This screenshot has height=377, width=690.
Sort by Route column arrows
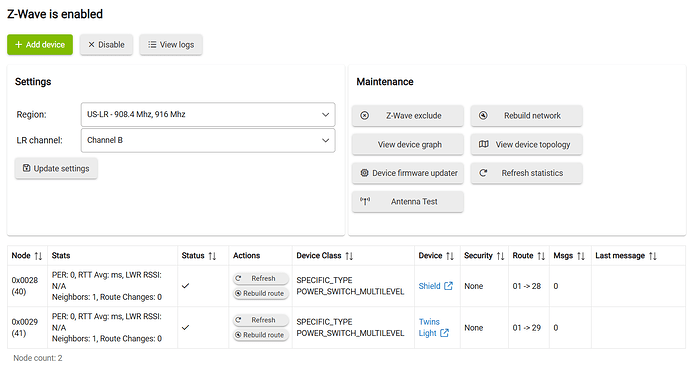coord(541,256)
